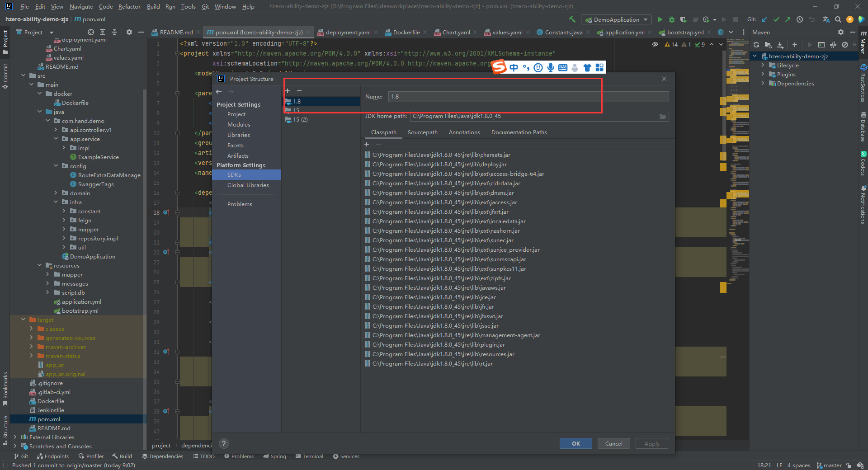Expand the domain package in tree
Image resolution: width=868 pixels, height=470 pixels.
point(56,193)
